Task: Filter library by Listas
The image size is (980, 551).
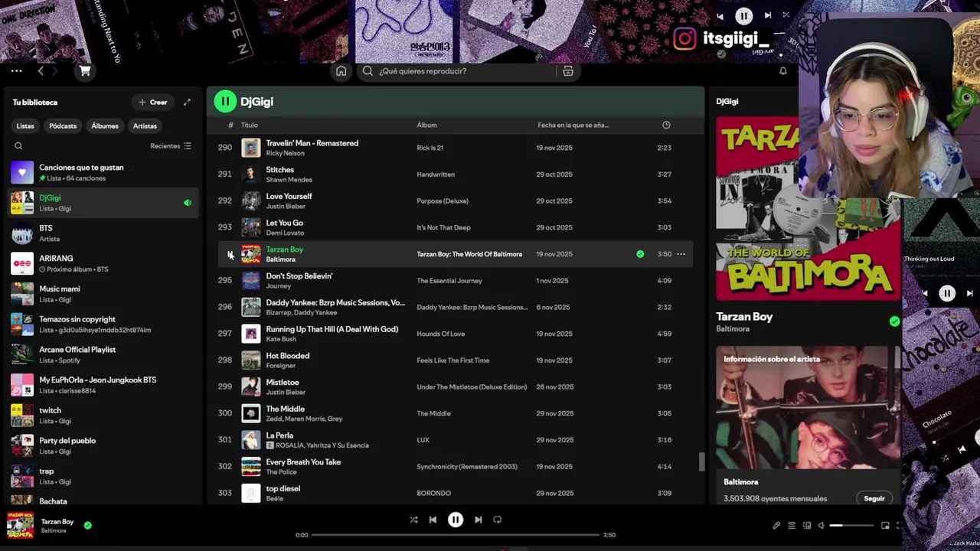Action: pos(25,126)
